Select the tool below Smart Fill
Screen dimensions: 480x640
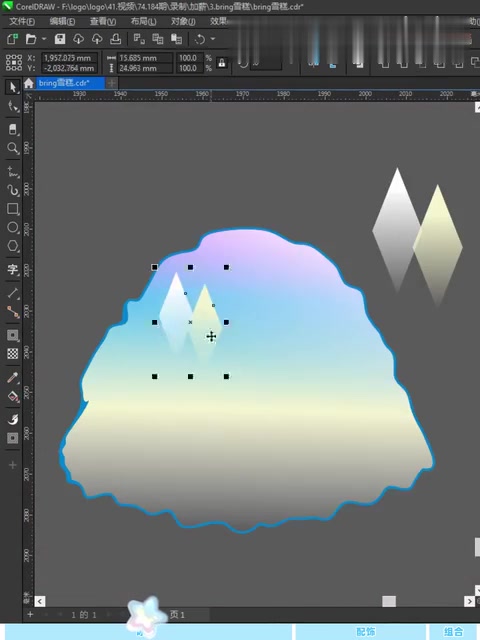click(x=12, y=438)
